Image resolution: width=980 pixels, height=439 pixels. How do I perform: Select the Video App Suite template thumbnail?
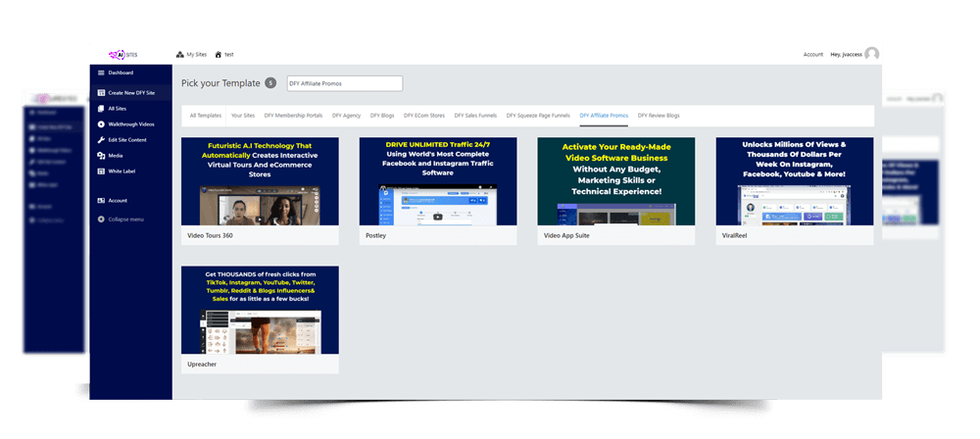click(x=616, y=181)
